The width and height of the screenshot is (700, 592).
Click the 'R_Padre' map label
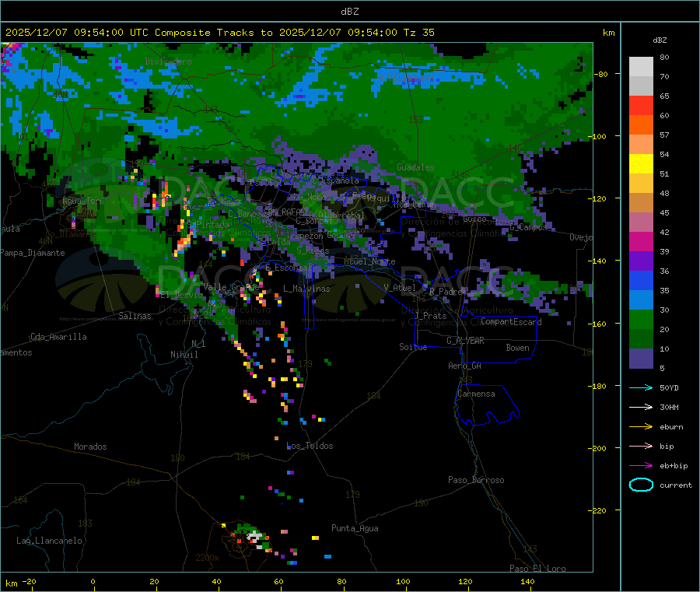(x=446, y=292)
